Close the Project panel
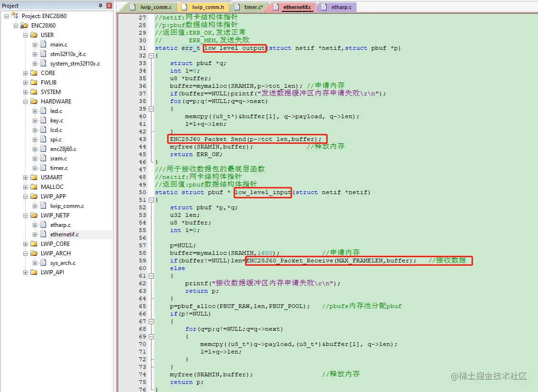 tap(109, 6)
